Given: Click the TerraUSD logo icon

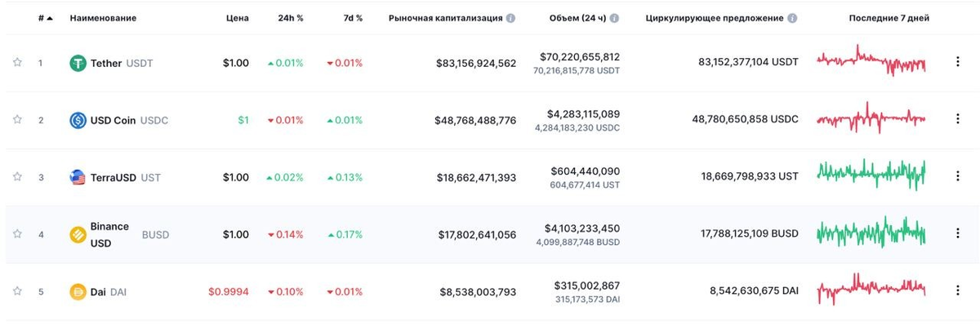Looking at the screenshot, I should pos(78,177).
